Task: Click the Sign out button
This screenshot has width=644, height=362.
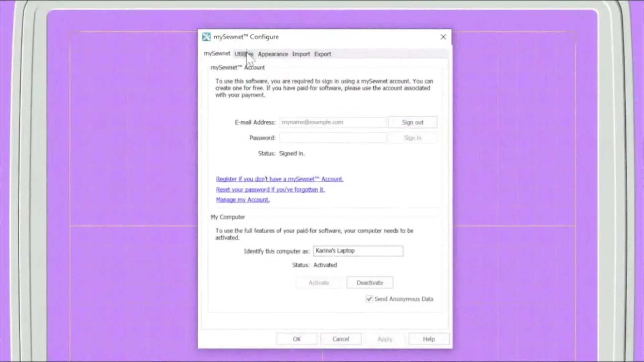Action: click(413, 122)
